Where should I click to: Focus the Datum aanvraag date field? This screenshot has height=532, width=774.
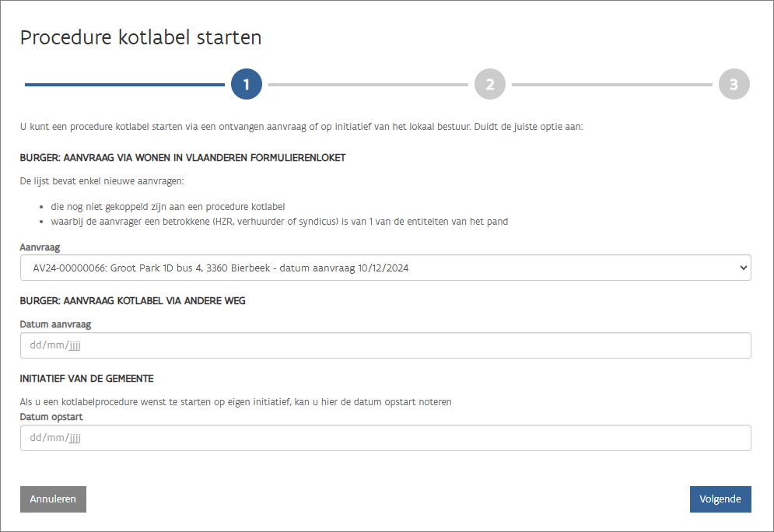[x=385, y=345]
